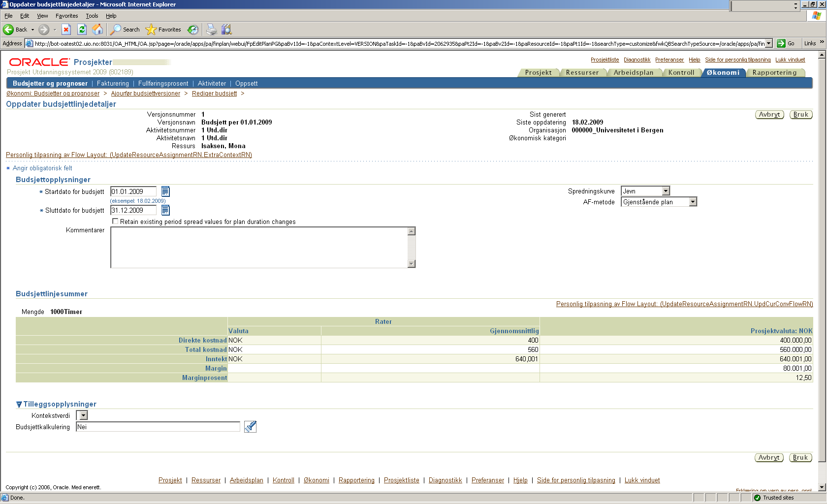
Task: Click the Print toolbar icon
Action: coord(211,30)
